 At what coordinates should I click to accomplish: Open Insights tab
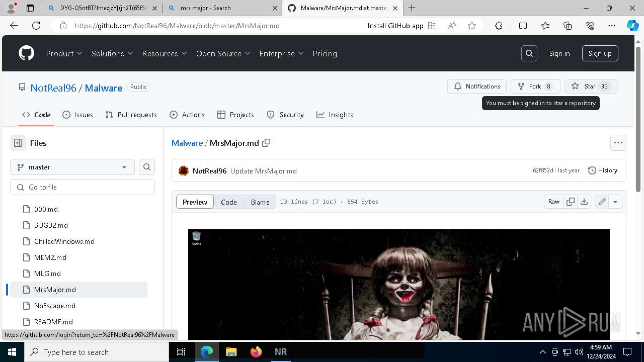[x=335, y=115]
